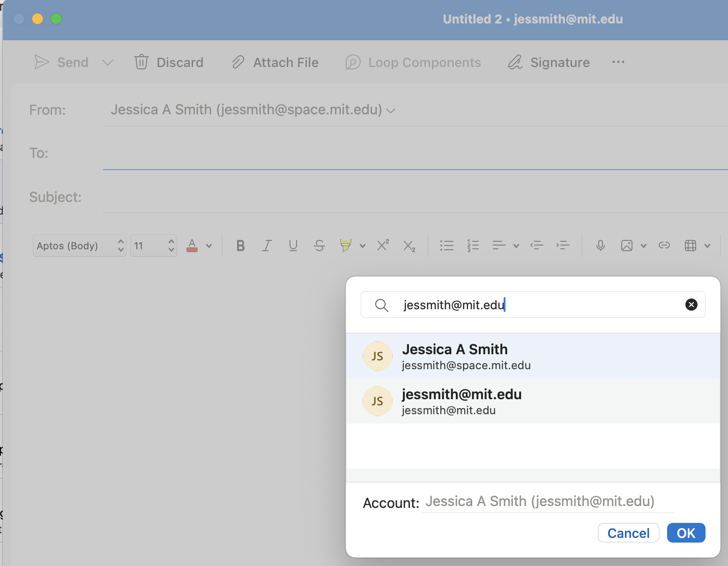Toggle bold formatting

[241, 246]
